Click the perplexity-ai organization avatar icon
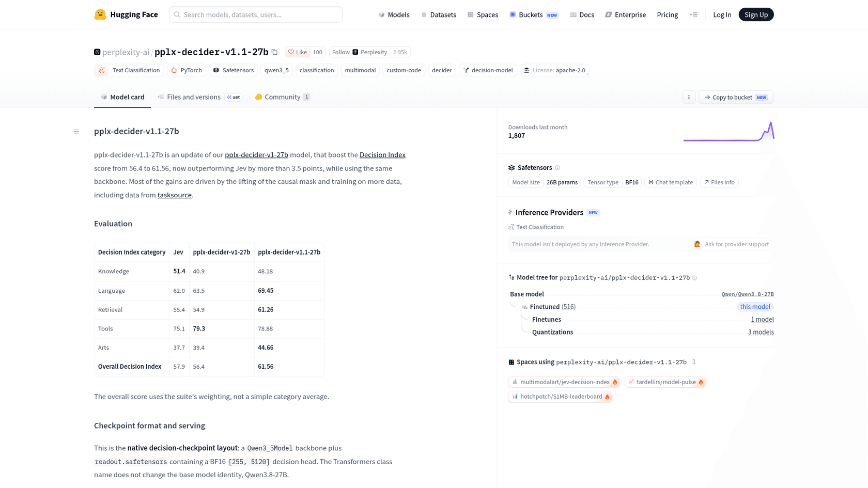 (97, 52)
